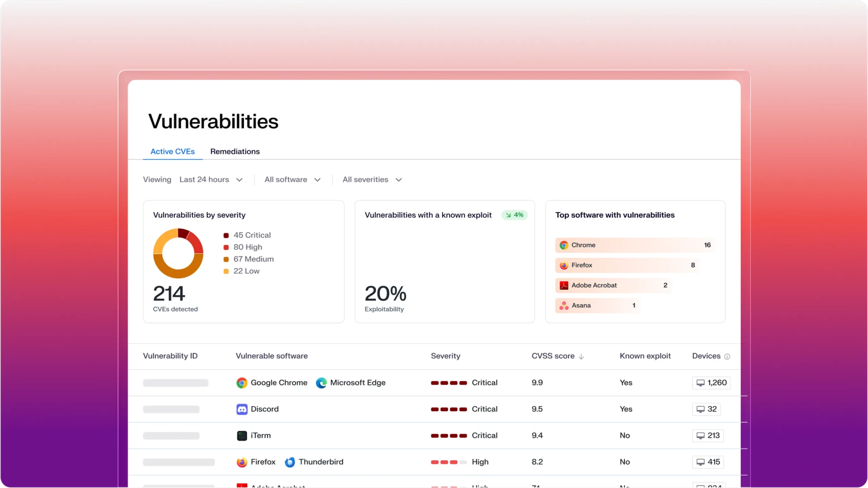Screen dimensions: 868x488
Task: Click the Asana icon in top software
Action: (564, 306)
